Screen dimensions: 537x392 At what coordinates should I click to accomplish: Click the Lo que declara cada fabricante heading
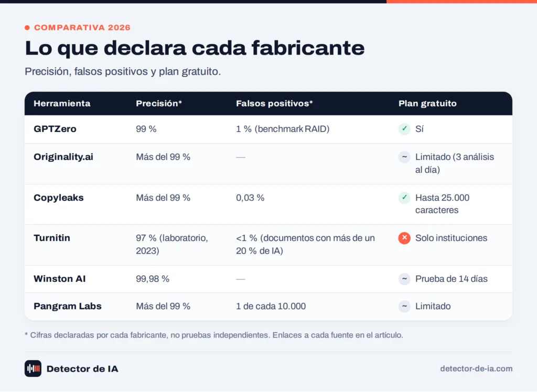click(195, 48)
